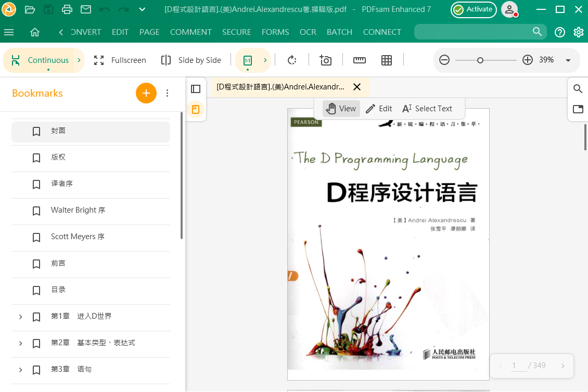Image resolution: width=588 pixels, height=392 pixels.
Task: Open settings gear icon
Action: 579,33
